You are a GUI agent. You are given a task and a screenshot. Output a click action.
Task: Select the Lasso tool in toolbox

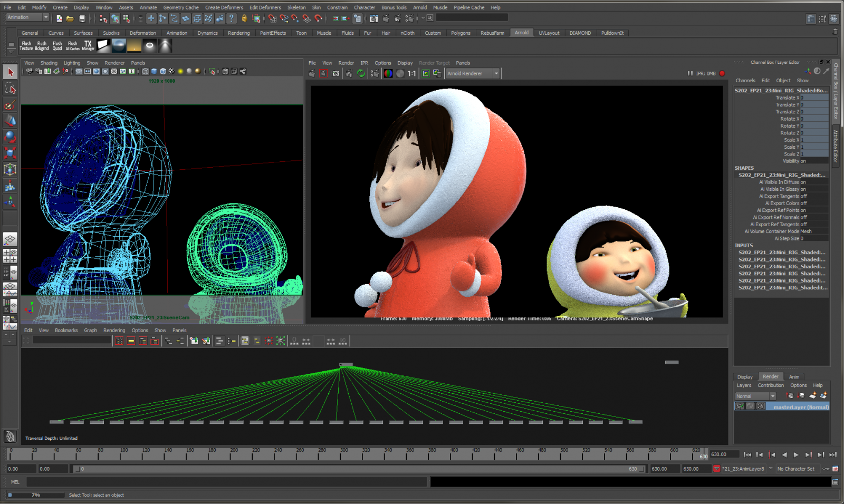pyautogui.click(x=10, y=88)
